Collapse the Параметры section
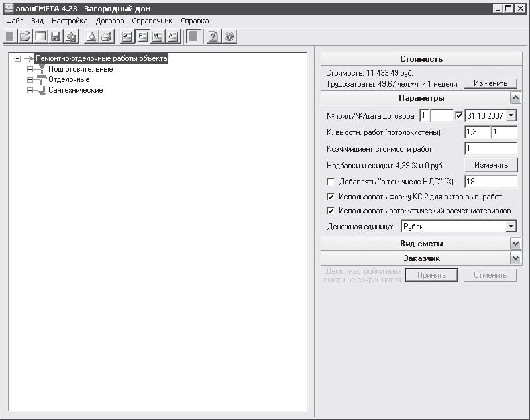This screenshot has height=420, width=530. coord(515,98)
